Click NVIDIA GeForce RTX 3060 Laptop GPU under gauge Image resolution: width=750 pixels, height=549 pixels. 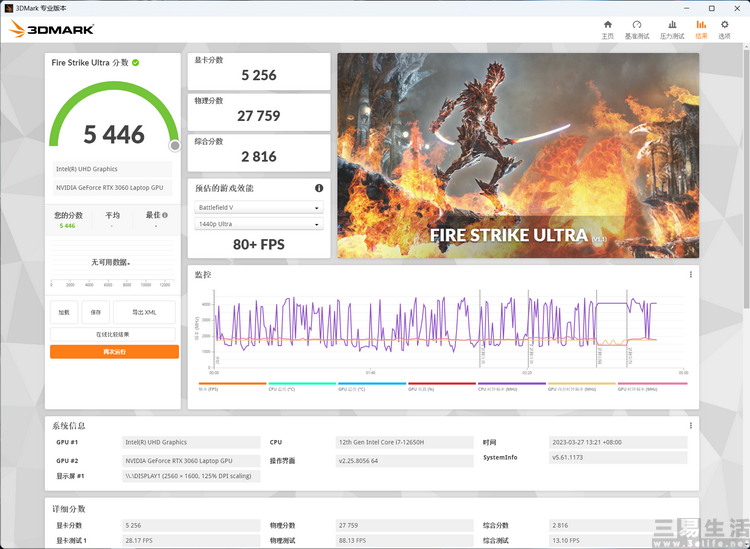pos(112,187)
